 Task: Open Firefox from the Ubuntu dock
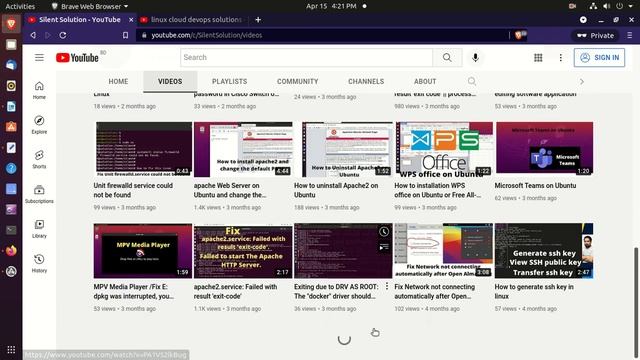click(11, 251)
